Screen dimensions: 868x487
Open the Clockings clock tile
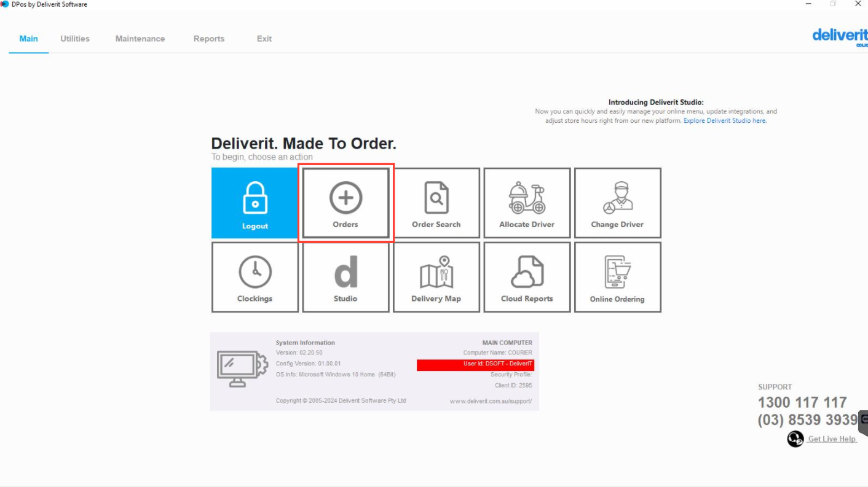tap(255, 277)
